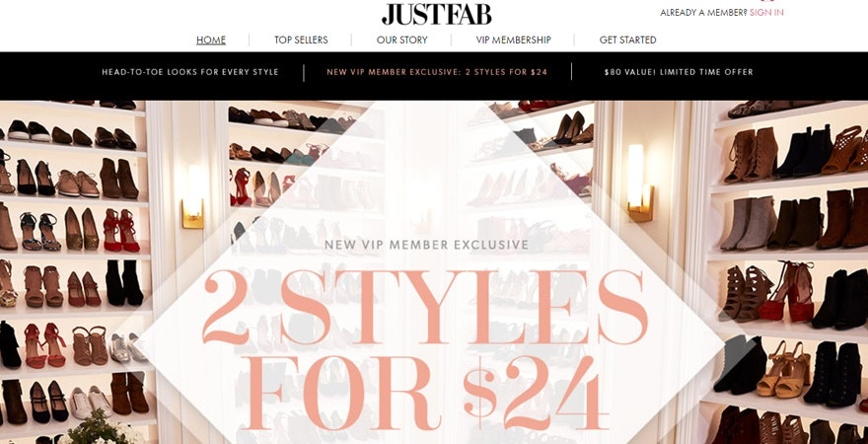
Task: Click 'Head-to-toe looks for every style' banner text
Action: [x=189, y=72]
